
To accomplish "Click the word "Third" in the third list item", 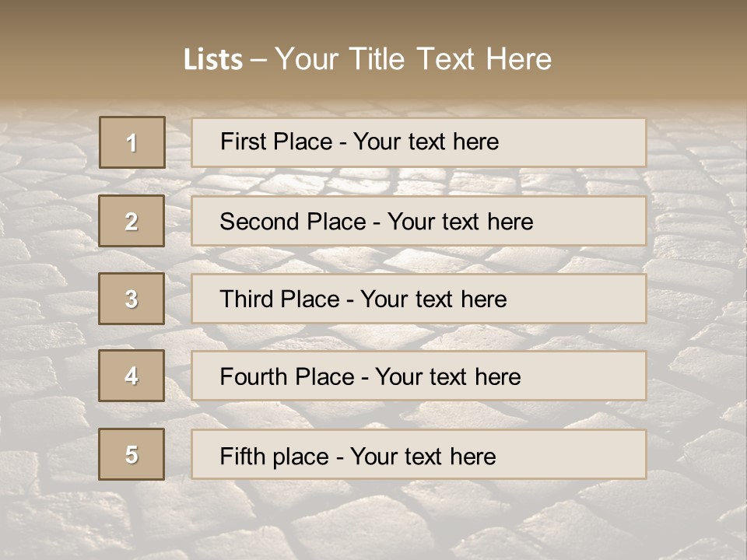I will click(247, 299).
